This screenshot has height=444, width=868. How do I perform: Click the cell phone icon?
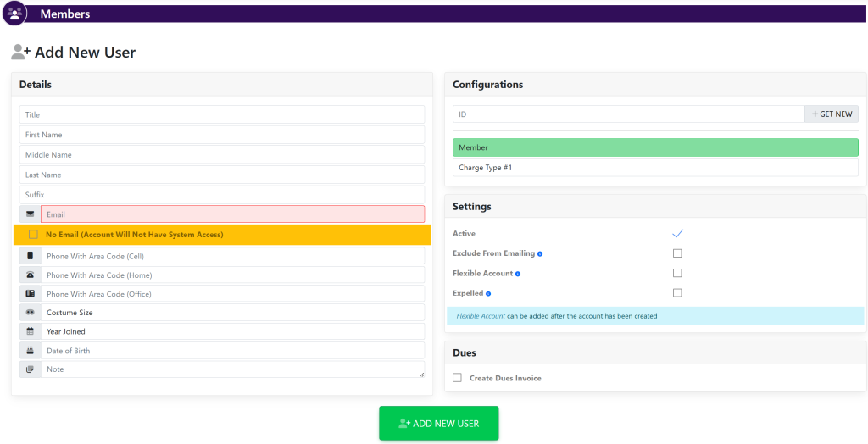[x=31, y=256]
